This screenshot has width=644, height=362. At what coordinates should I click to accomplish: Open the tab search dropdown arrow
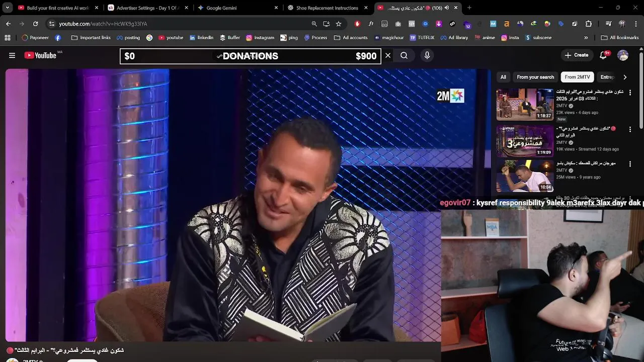click(x=8, y=8)
